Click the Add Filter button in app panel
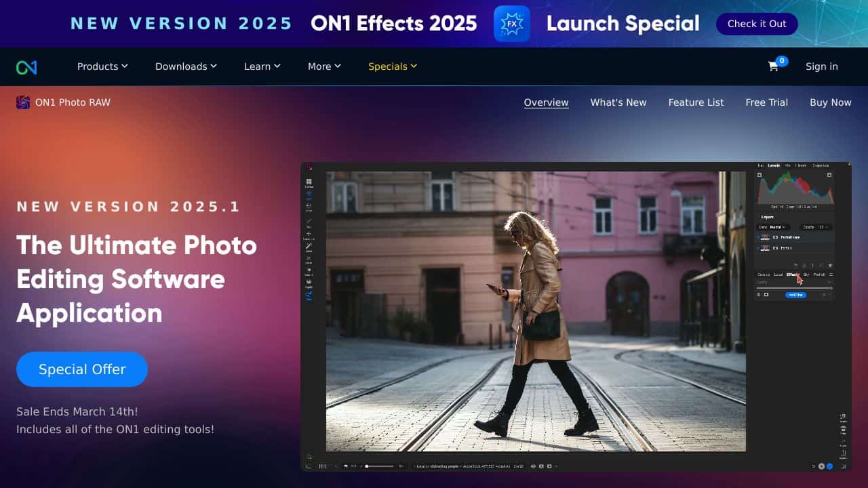Viewport: 868px width, 488px height. [795, 295]
